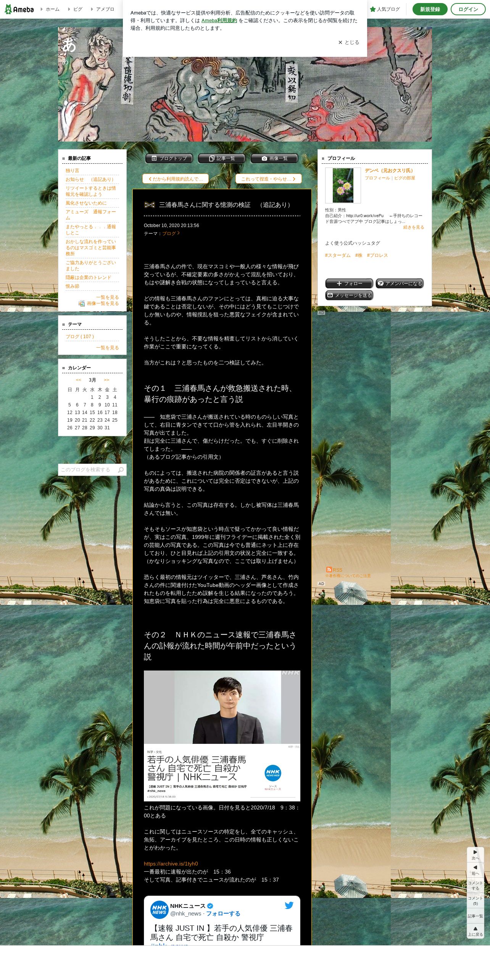Click the floating コメントする button
The width and height of the screenshot is (490, 980).
pos(475,885)
